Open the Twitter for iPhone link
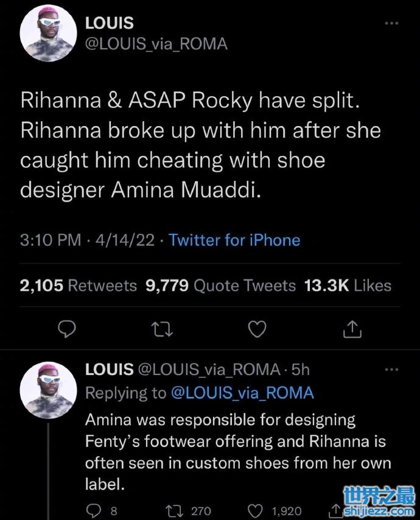The height and width of the screenshot is (520, 420). [x=234, y=240]
